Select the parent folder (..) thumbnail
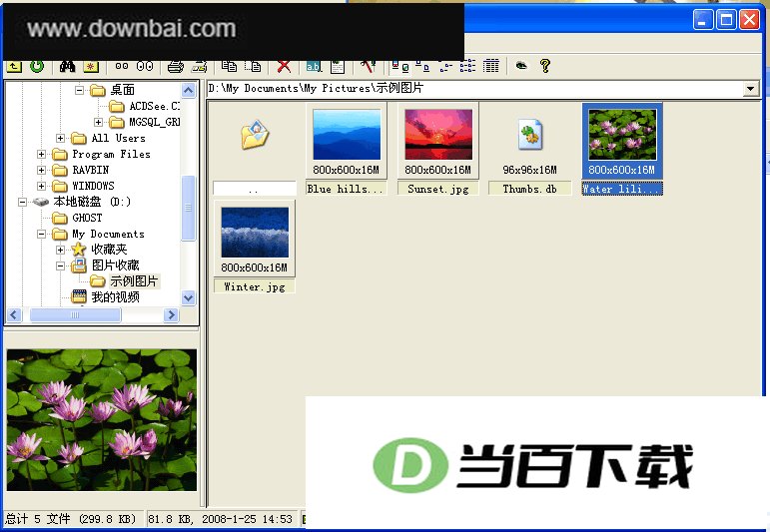The width and height of the screenshot is (770, 532). click(255, 135)
